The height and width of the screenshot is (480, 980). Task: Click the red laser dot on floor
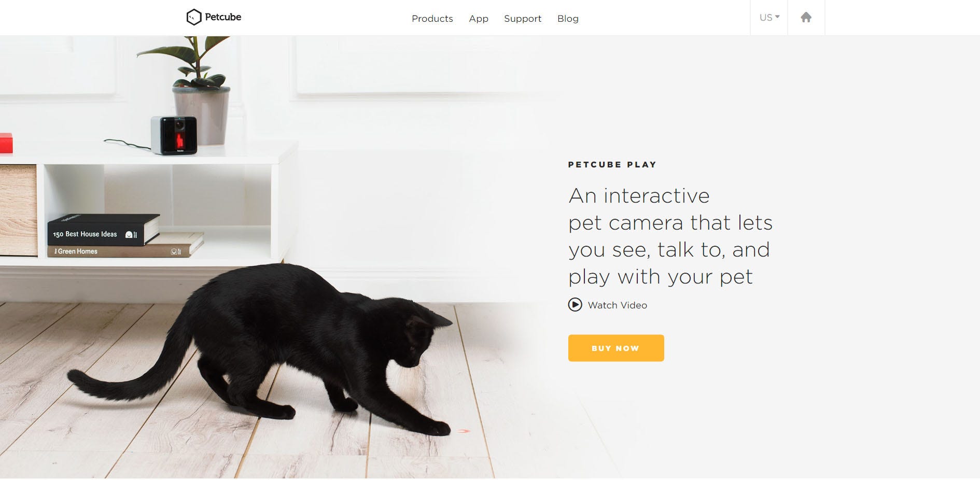point(464,431)
